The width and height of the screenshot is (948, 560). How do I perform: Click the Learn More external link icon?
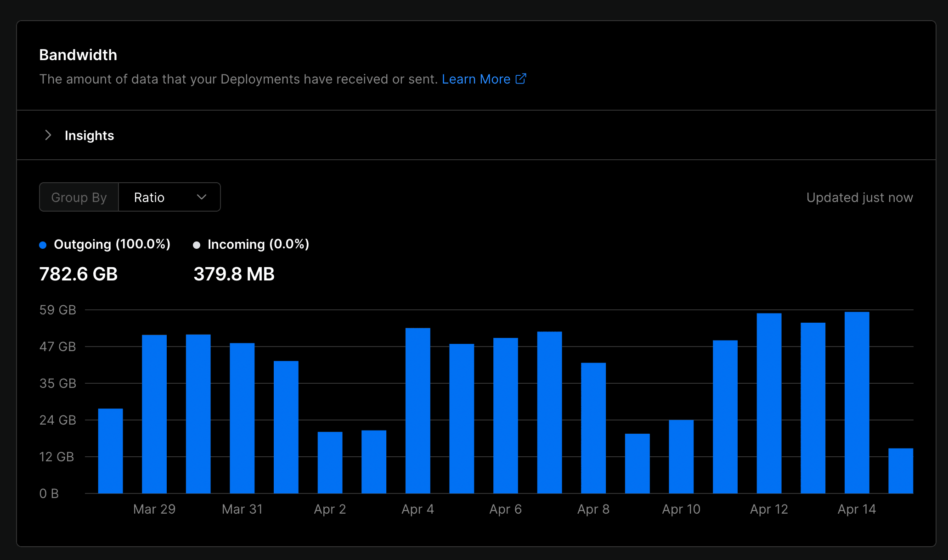[520, 79]
